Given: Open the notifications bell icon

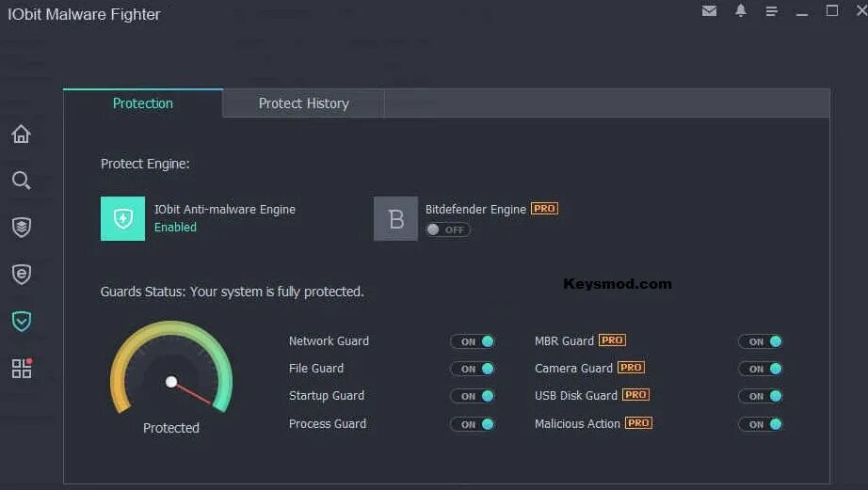Looking at the screenshot, I should (741, 10).
